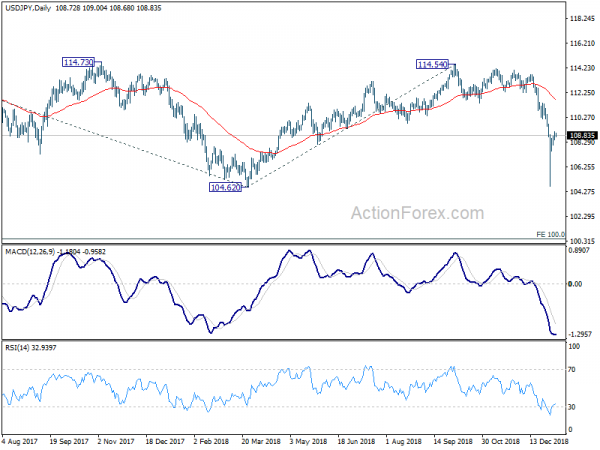Click RSI level 30 on scale

572,407
